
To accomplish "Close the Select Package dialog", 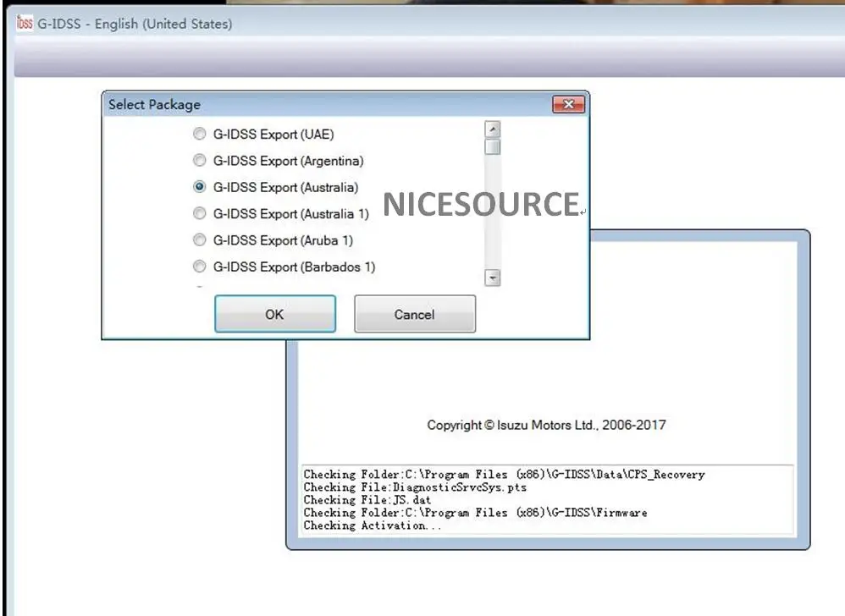I will click(x=568, y=104).
